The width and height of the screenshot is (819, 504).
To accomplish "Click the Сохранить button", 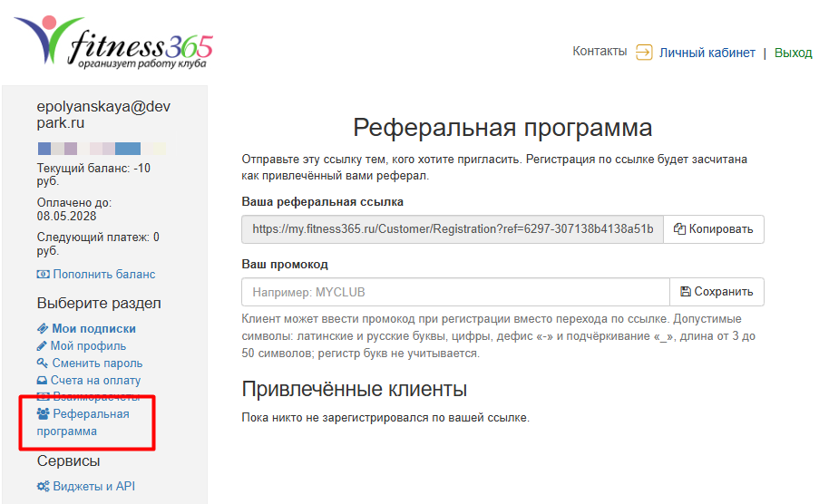I will click(717, 292).
